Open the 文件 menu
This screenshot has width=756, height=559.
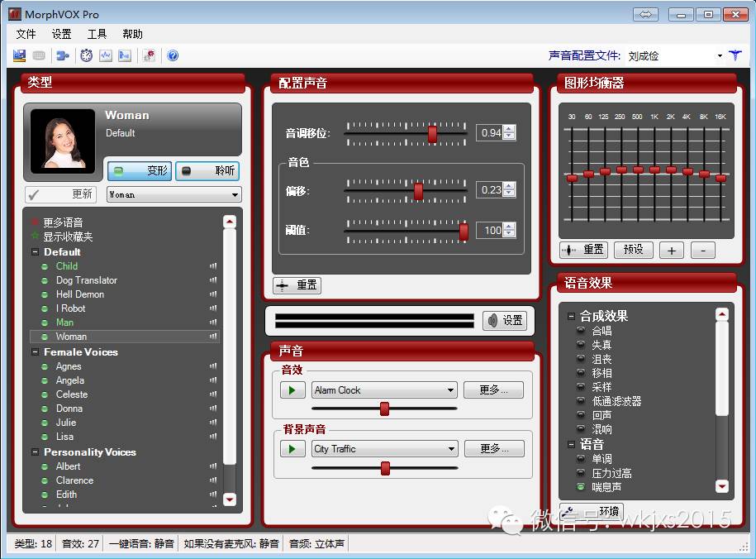[26, 34]
